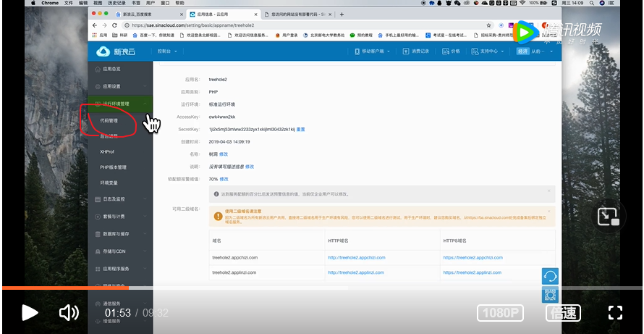Bookmark the page with the star icon

pyautogui.click(x=488, y=25)
